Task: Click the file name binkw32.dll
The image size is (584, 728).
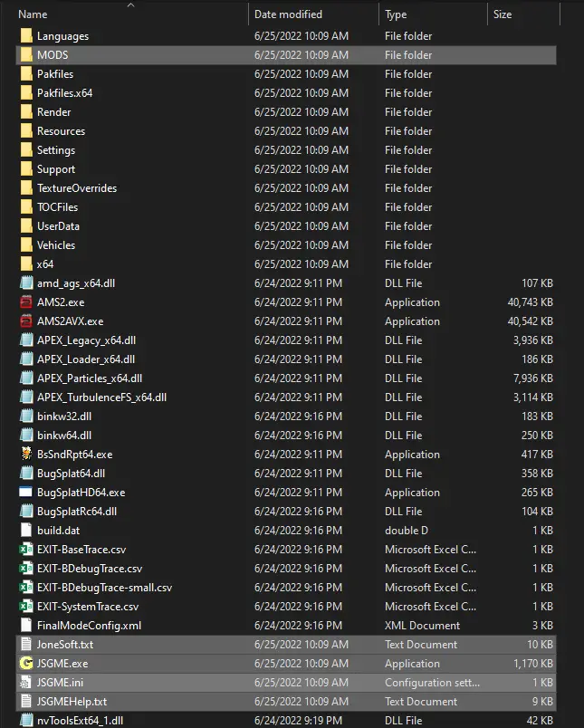Action: pos(64,417)
